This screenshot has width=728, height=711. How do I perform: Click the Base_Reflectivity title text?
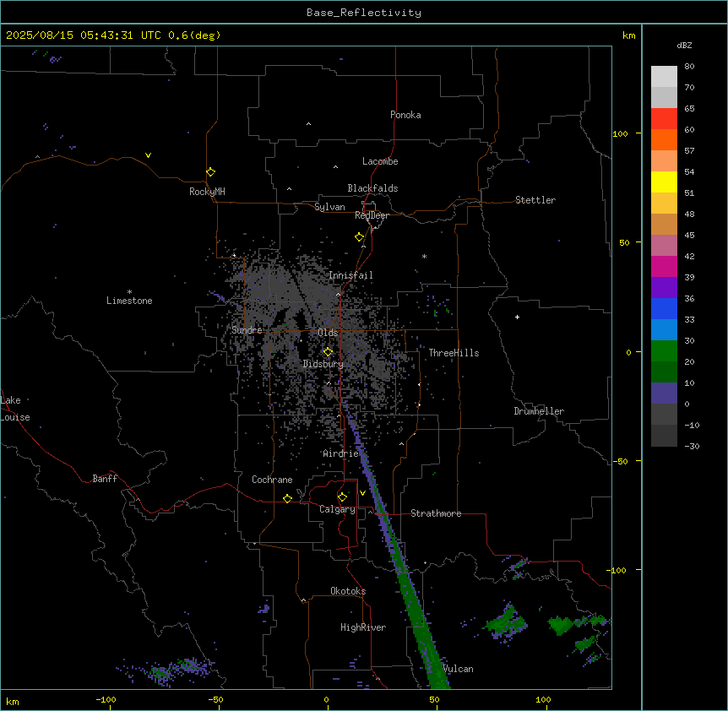click(364, 13)
